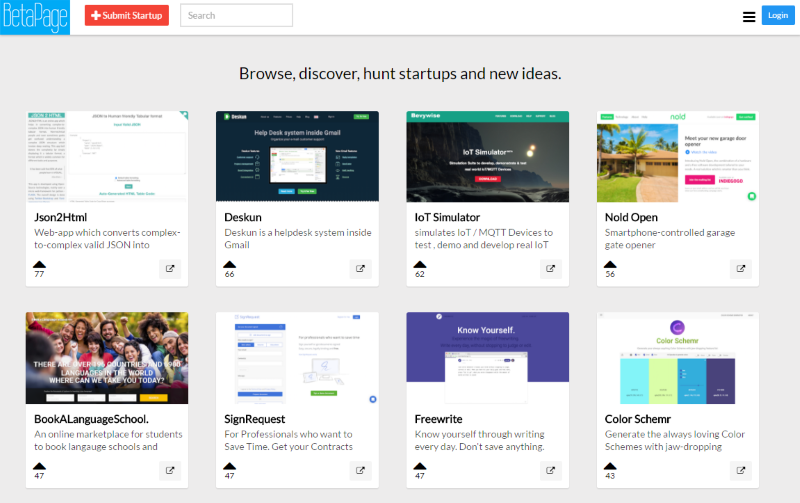Open Json2Html external link icon
800x503 pixels.
click(170, 268)
